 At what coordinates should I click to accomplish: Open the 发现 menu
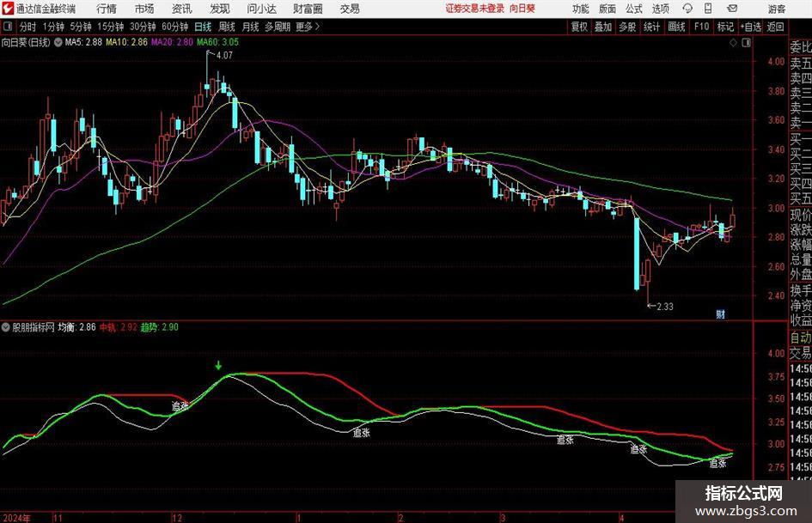(220, 9)
